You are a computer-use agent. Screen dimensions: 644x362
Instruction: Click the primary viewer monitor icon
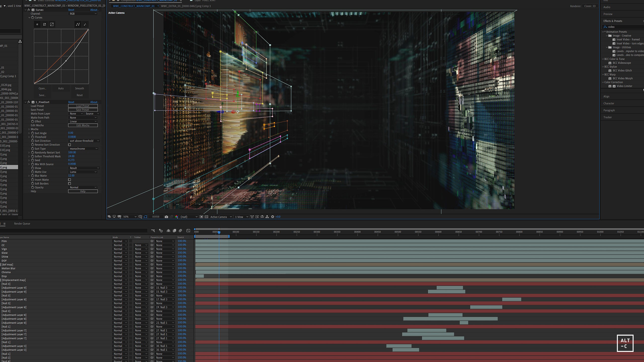(114, 216)
